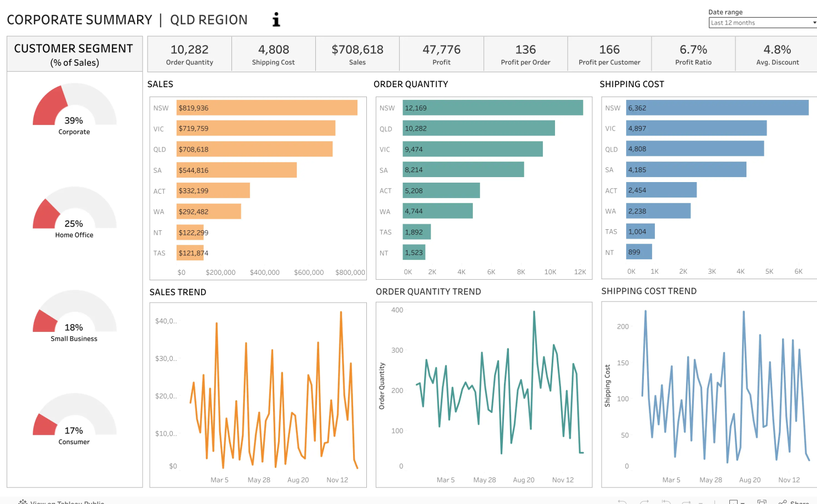
Task: Select the $708,618 Sales KPI card
Action: [357, 54]
